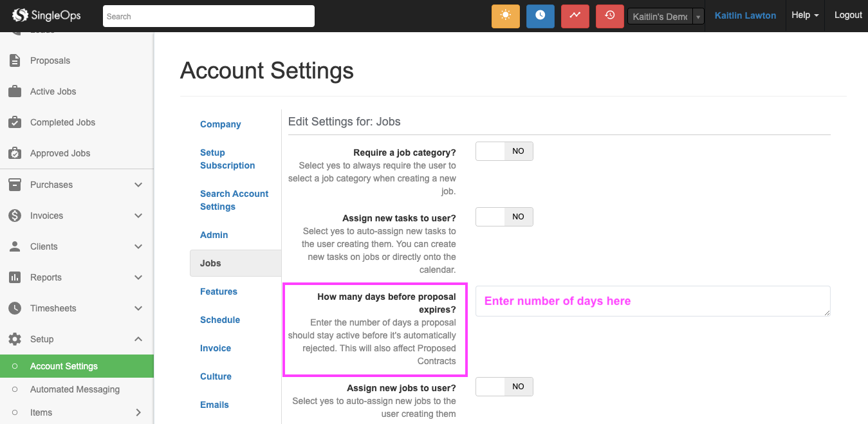Open the Help menu

tap(804, 15)
